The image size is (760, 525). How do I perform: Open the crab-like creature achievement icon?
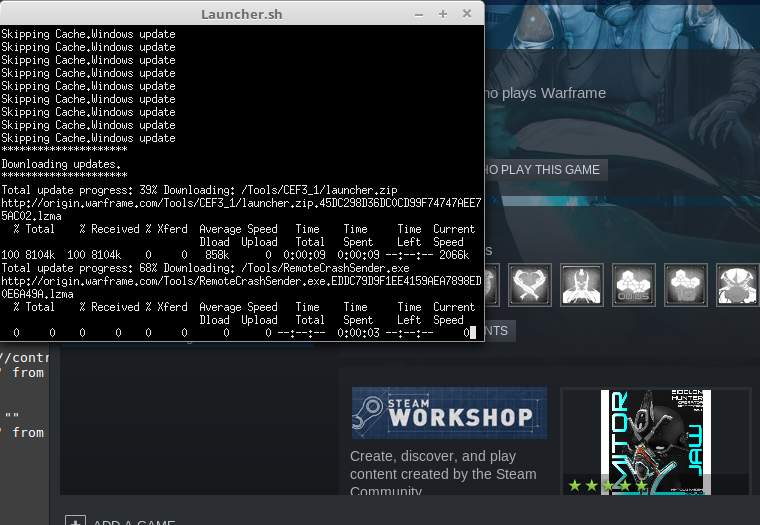coord(737,285)
